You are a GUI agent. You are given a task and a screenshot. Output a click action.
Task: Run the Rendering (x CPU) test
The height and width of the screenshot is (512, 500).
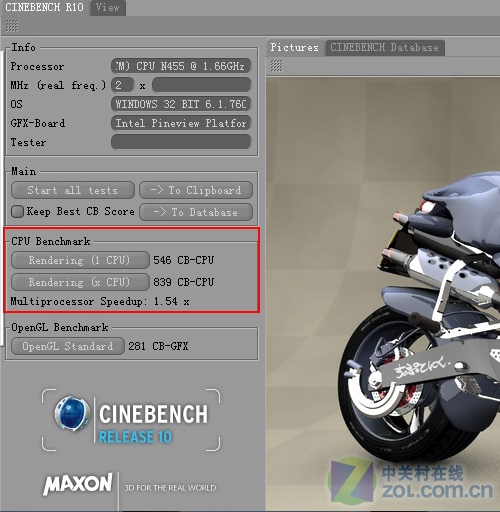(x=80, y=282)
